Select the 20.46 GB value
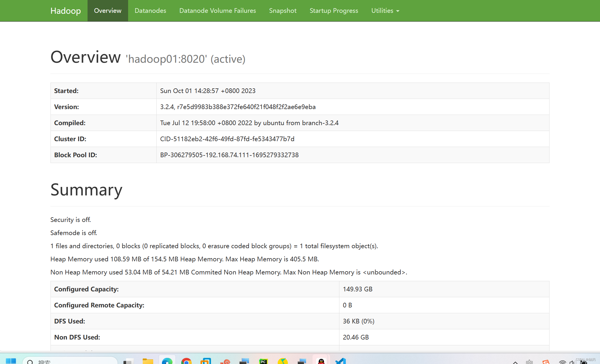The image size is (600, 364). point(356,337)
